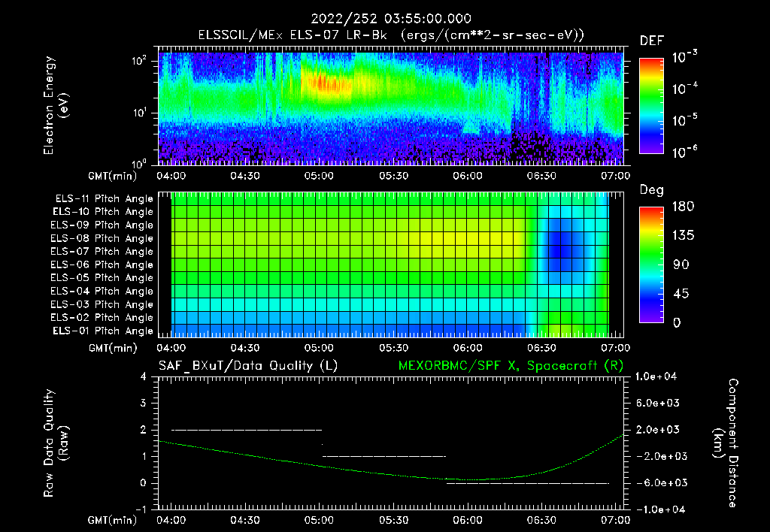
Task: Click 06:00 time label under pitch angle plot
Action: 468,348
